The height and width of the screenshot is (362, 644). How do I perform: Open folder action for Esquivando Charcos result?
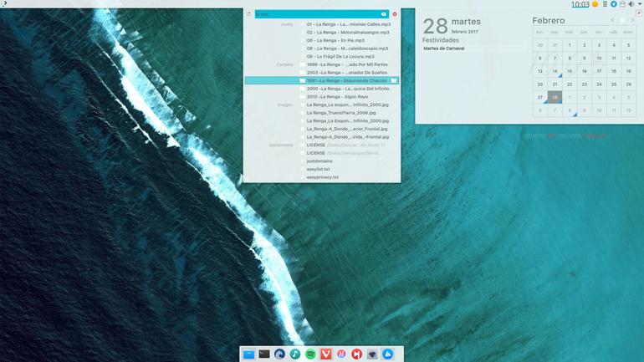pyautogui.click(x=394, y=80)
